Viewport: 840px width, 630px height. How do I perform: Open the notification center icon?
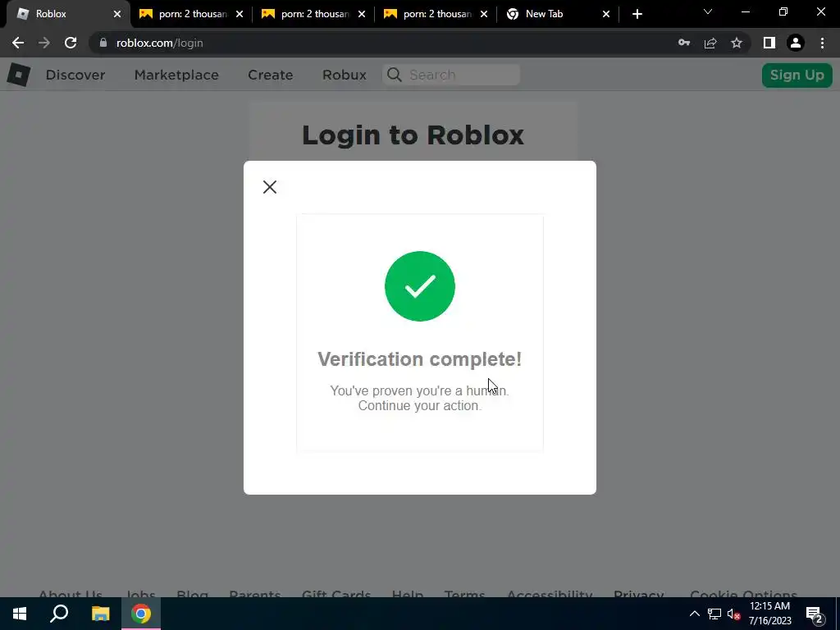click(815, 614)
